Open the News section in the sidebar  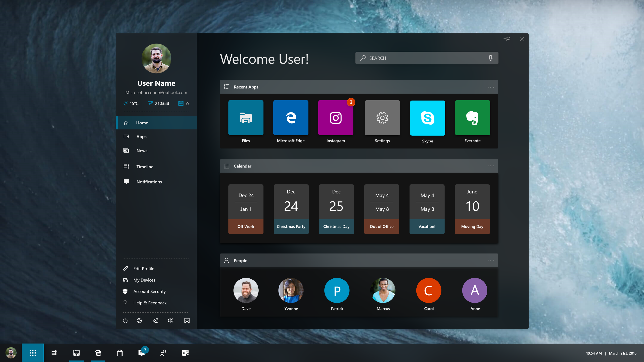click(142, 150)
